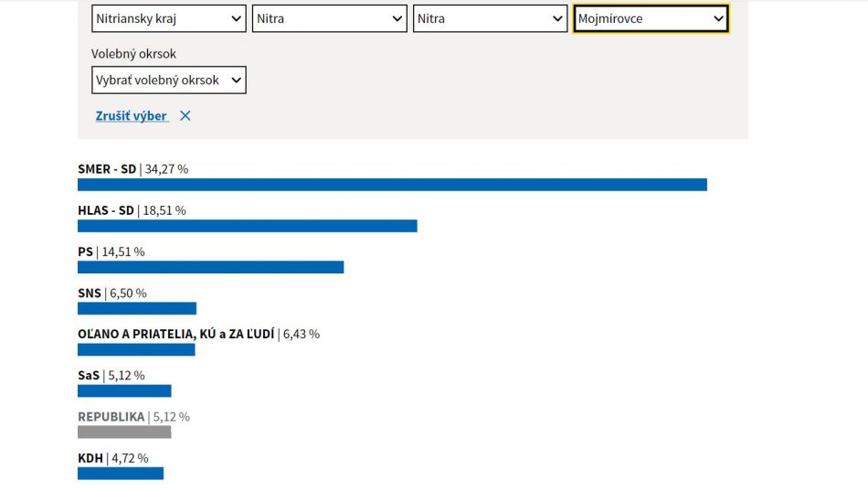Click the SaS result bar
Screen dimensions: 868x491
point(124,391)
